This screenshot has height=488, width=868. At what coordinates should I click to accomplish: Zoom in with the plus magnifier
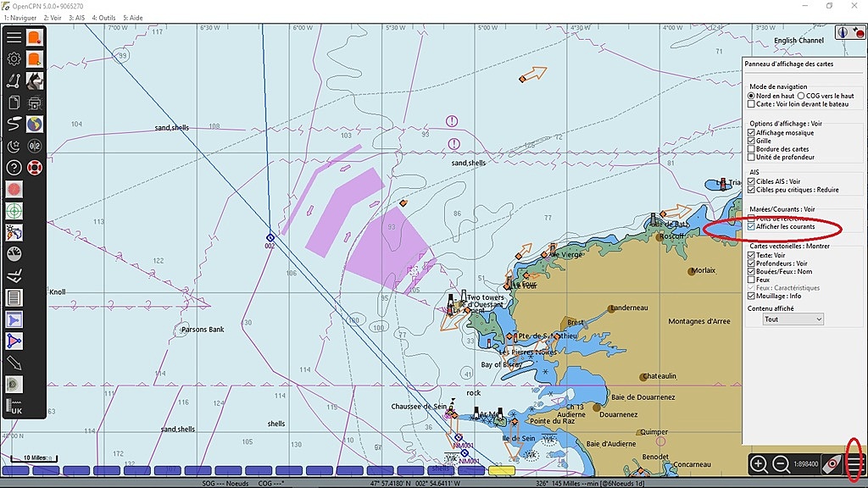[x=759, y=464]
